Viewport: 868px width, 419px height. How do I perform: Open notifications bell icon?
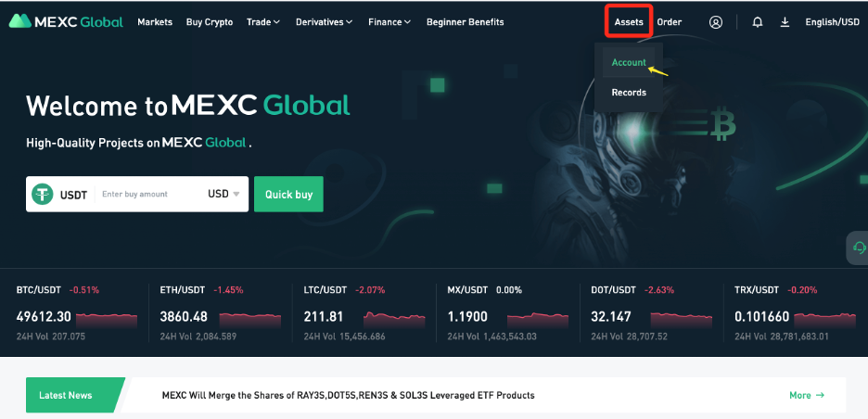point(758,22)
